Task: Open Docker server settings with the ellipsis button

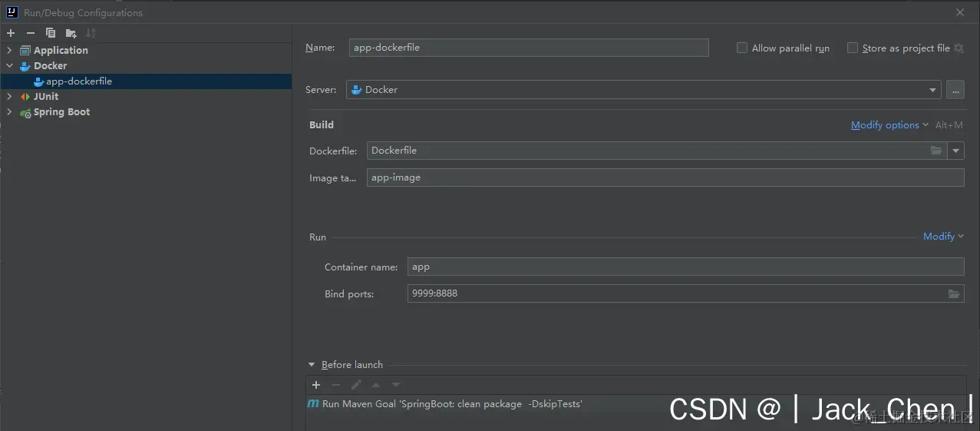Action: click(955, 90)
